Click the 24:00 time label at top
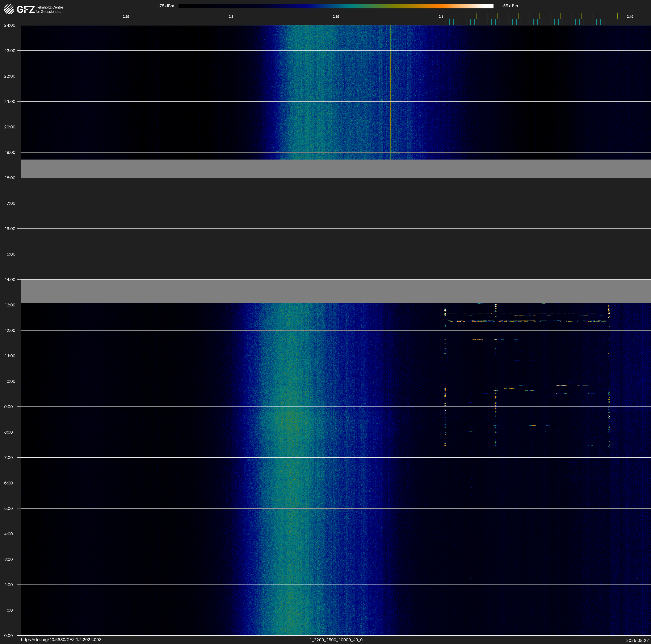The height and width of the screenshot is (644, 651). pos(10,25)
